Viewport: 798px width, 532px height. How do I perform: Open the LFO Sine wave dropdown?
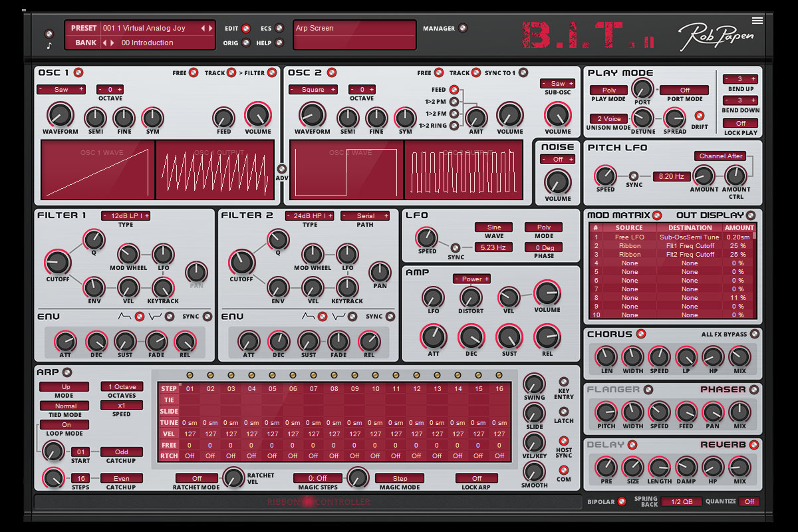493,227
